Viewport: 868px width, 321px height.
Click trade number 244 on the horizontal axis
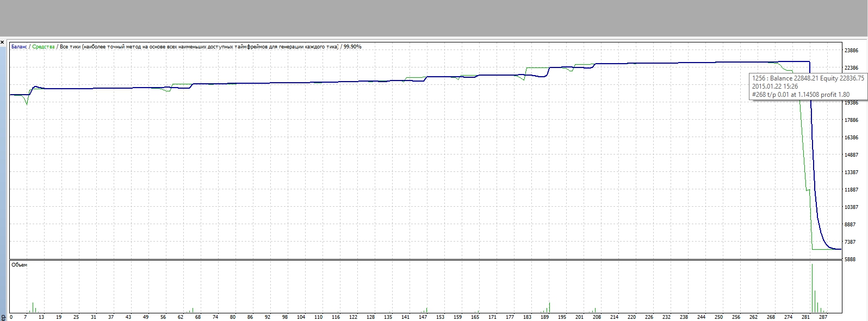coord(701,317)
